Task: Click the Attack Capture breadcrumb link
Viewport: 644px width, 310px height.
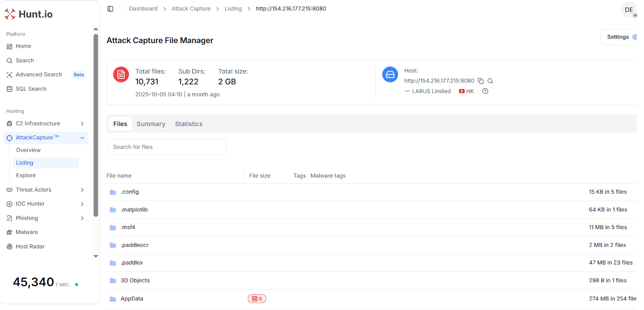Action: [191, 9]
